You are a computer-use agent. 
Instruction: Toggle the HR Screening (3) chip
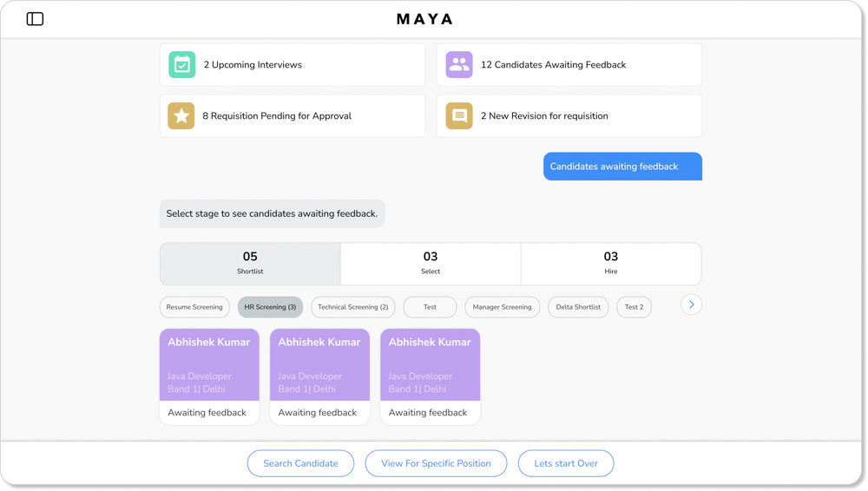270,307
